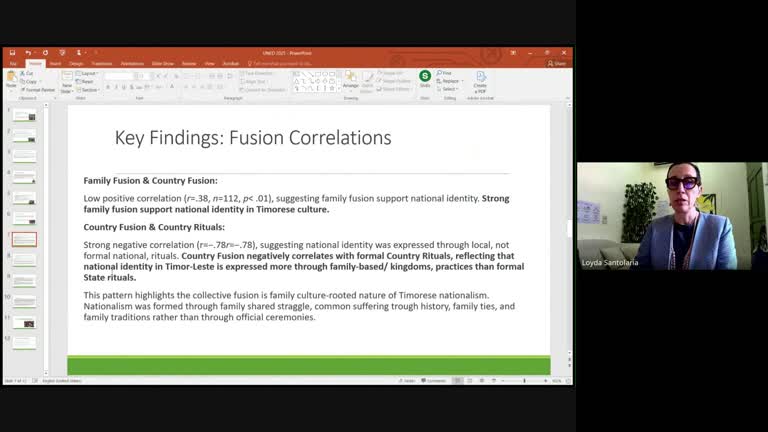Image resolution: width=768 pixels, height=432 pixels.
Task: Click Find in the Editing group
Action: pyautogui.click(x=446, y=73)
